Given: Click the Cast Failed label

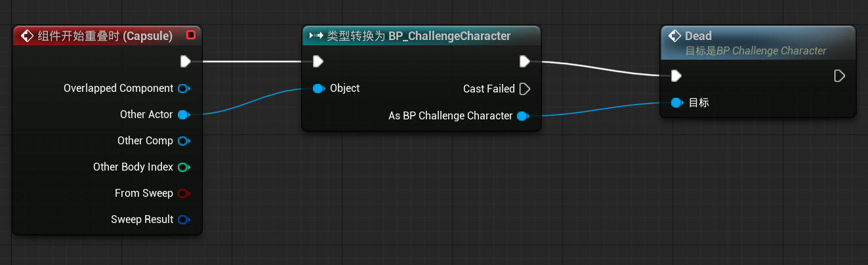Looking at the screenshot, I should 489,89.
